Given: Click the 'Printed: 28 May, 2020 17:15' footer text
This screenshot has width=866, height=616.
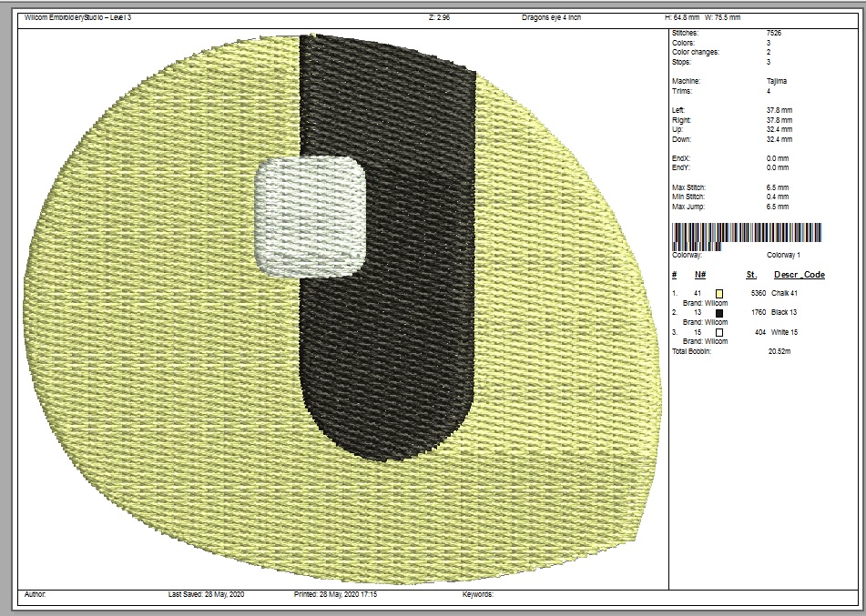Looking at the screenshot, I should (335, 594).
